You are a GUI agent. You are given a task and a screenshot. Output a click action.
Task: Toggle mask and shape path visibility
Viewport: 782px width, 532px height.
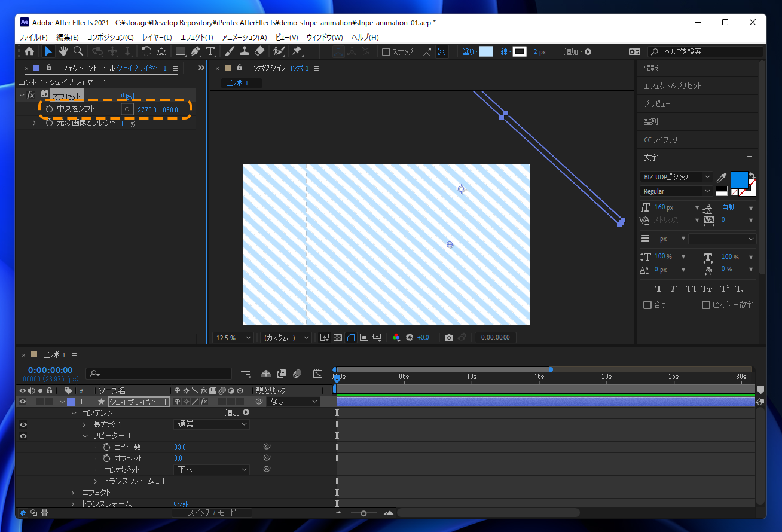(351, 338)
